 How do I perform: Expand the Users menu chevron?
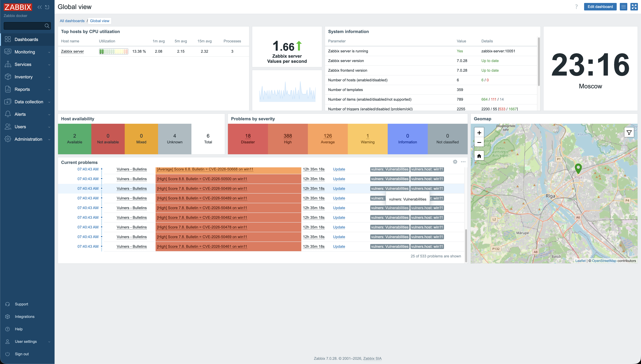pyautogui.click(x=49, y=127)
